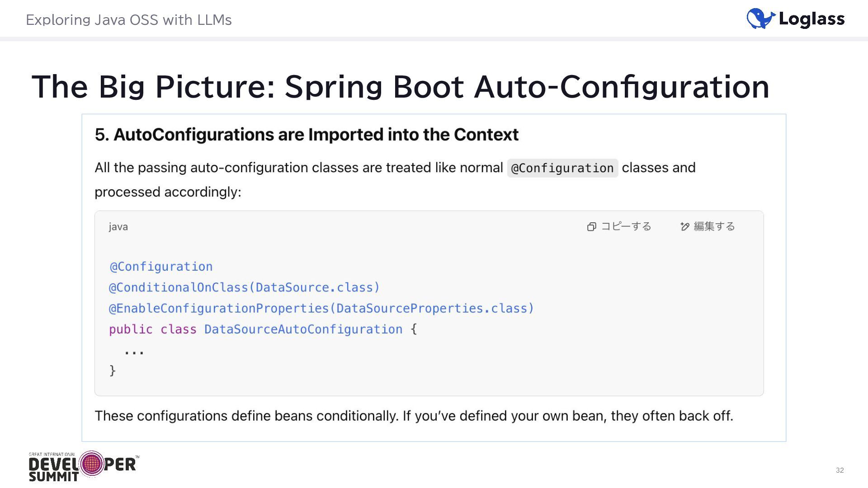This screenshot has height=488, width=868.
Task: Click the java language label
Action: point(118,227)
